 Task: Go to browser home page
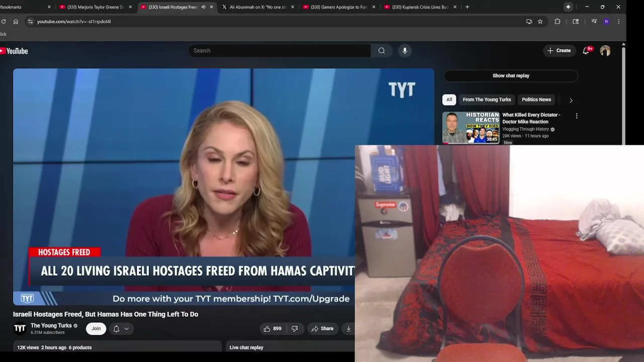coord(16,22)
